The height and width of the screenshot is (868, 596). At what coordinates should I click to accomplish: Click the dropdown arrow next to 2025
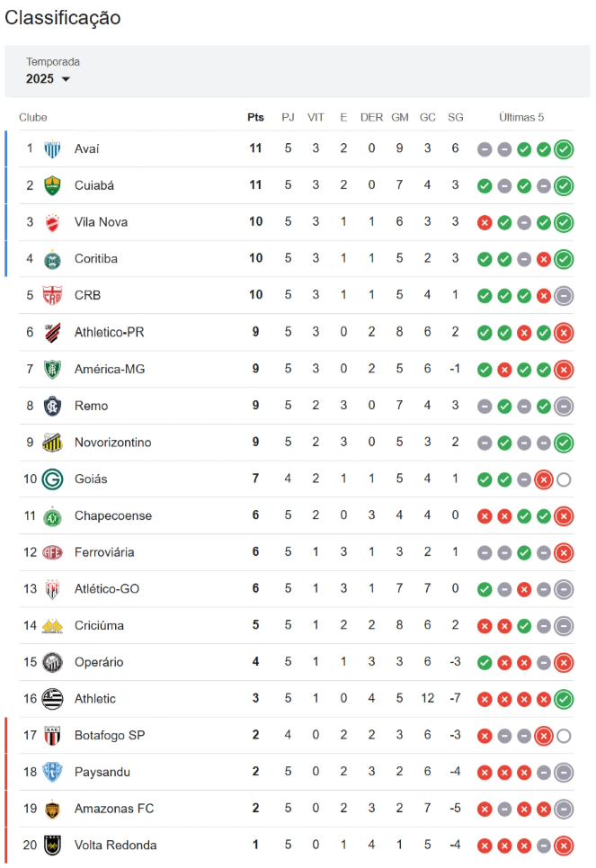[x=66, y=79]
